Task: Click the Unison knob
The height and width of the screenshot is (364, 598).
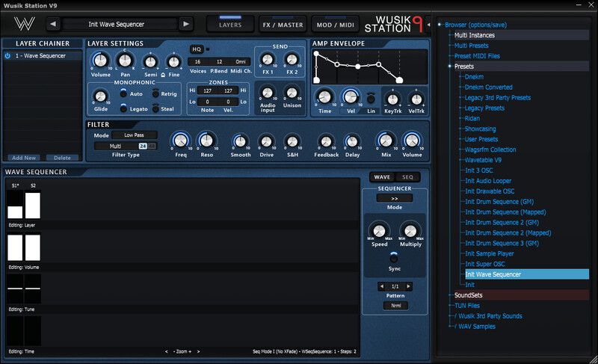Action: (292, 93)
